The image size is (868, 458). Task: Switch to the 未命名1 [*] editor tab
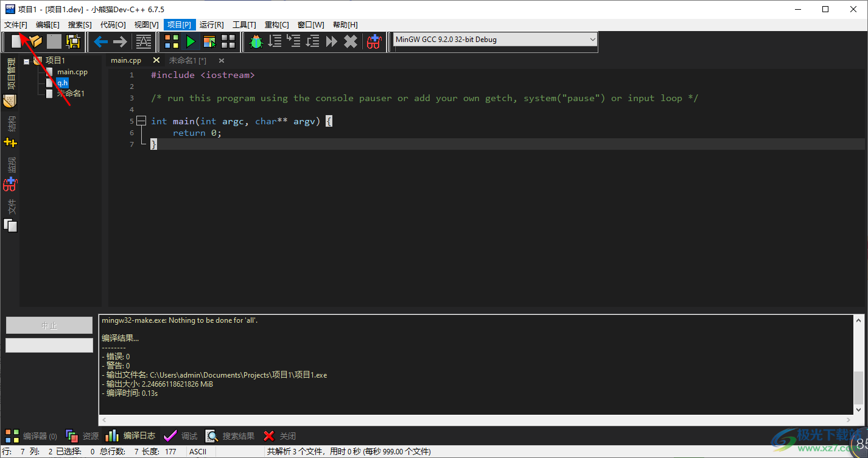pyautogui.click(x=187, y=60)
